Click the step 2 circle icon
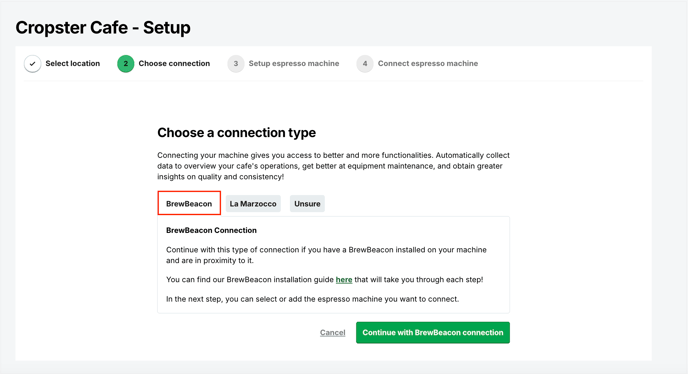This screenshot has width=688, height=374. [125, 64]
